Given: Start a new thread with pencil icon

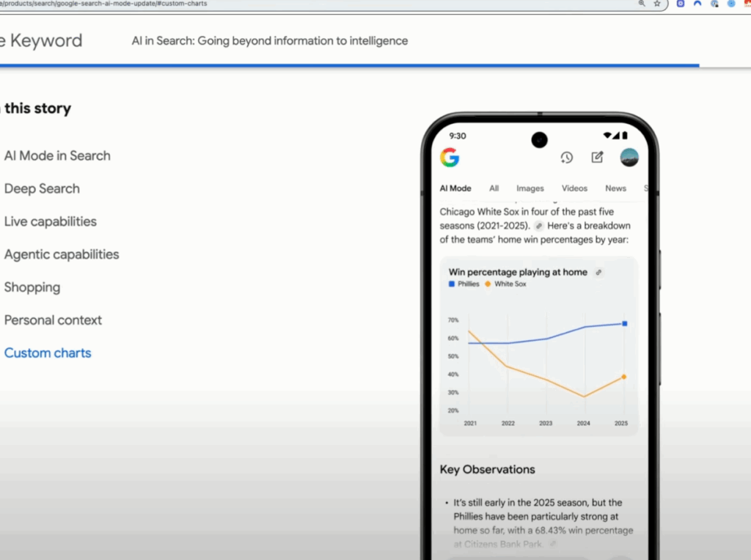Looking at the screenshot, I should 597,157.
